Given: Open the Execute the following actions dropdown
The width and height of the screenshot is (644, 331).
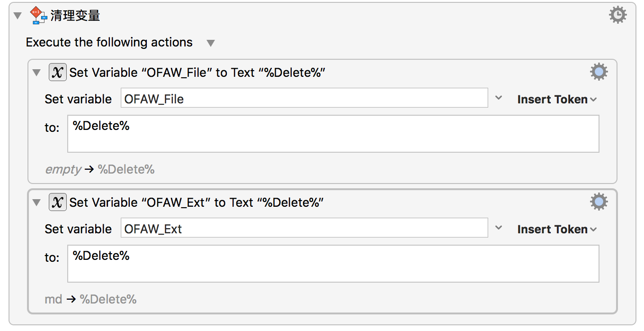Looking at the screenshot, I should pyautogui.click(x=211, y=43).
